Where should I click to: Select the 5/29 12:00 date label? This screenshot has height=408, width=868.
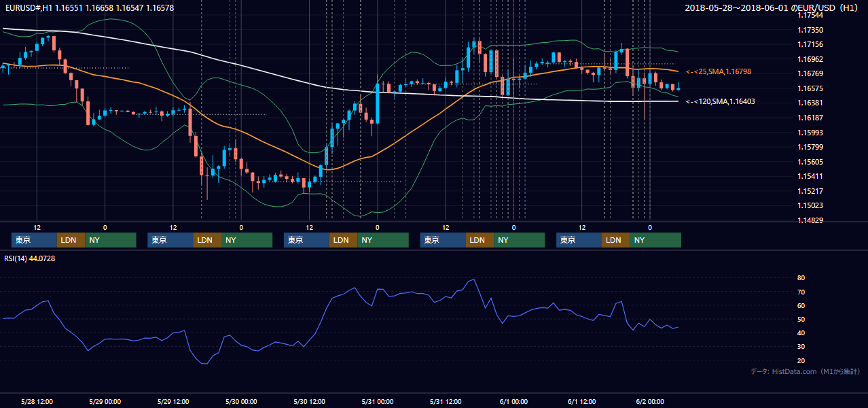click(x=173, y=401)
